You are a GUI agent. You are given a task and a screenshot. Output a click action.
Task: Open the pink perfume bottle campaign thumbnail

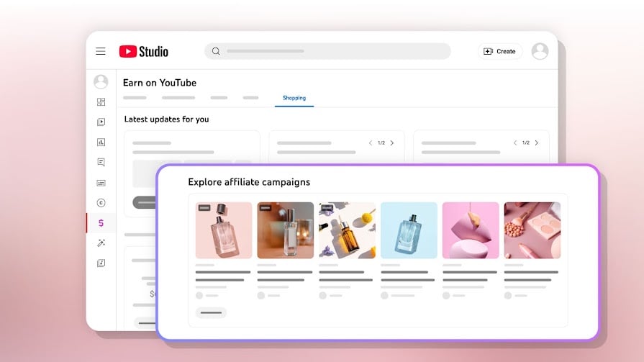pyautogui.click(x=224, y=230)
